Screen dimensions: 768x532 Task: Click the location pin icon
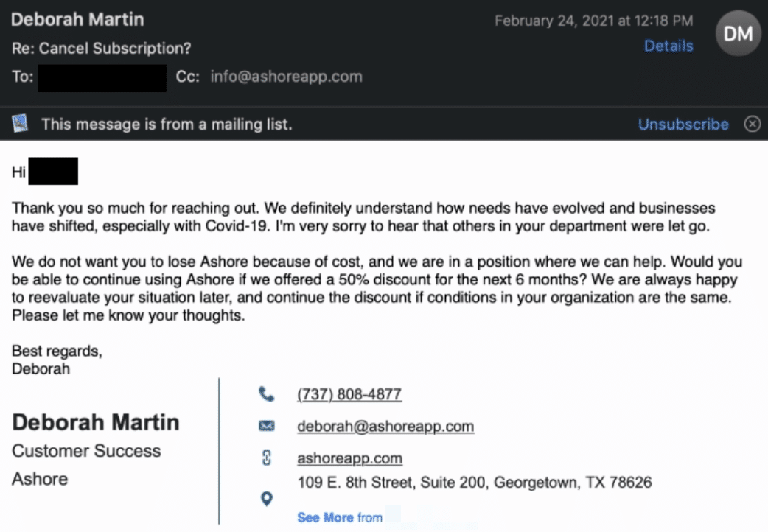coord(267,499)
